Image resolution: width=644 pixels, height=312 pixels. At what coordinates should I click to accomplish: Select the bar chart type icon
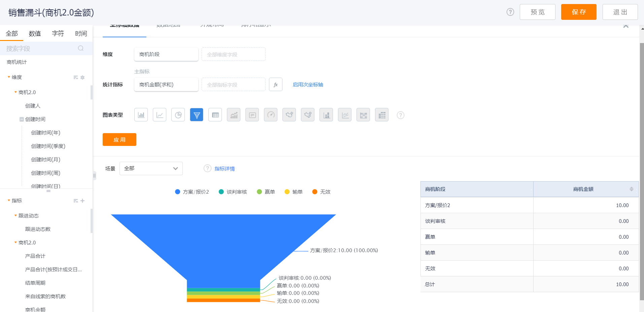pos(141,115)
